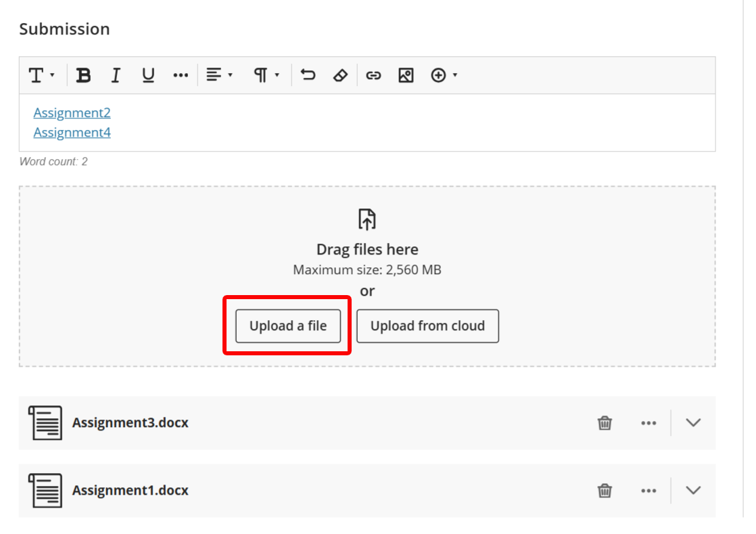Expand the Assignment1.docx row
Viewport: 756px width, 534px height.
coord(693,491)
